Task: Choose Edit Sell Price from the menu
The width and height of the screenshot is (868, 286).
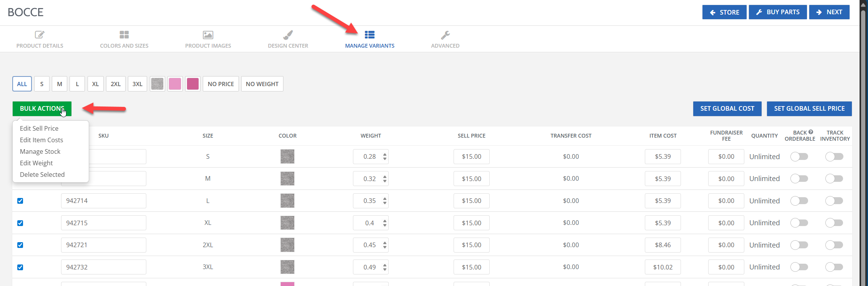Action: point(39,128)
